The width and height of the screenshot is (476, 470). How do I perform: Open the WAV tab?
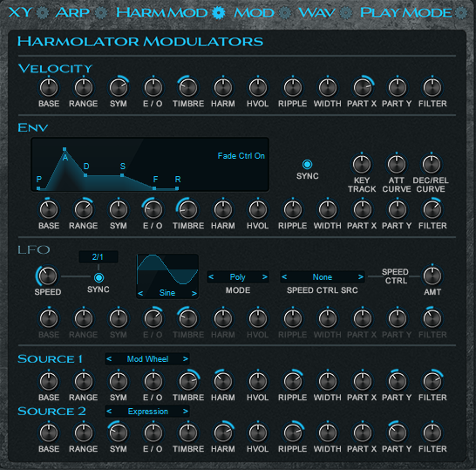click(316, 13)
